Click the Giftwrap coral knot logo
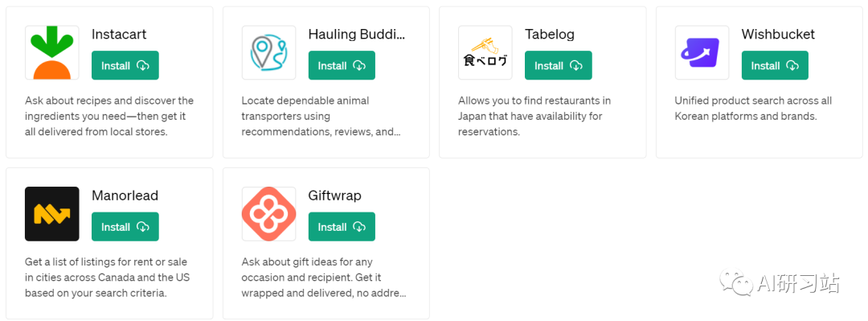 268,214
